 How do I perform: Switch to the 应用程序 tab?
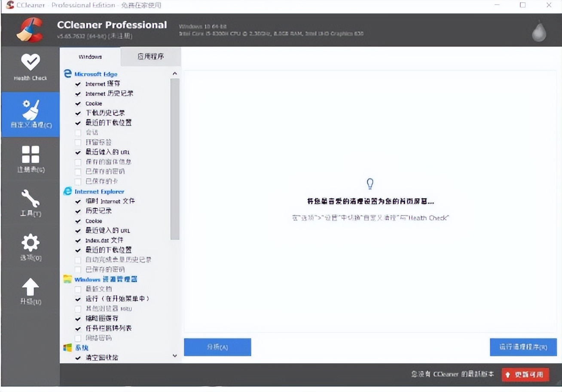151,57
